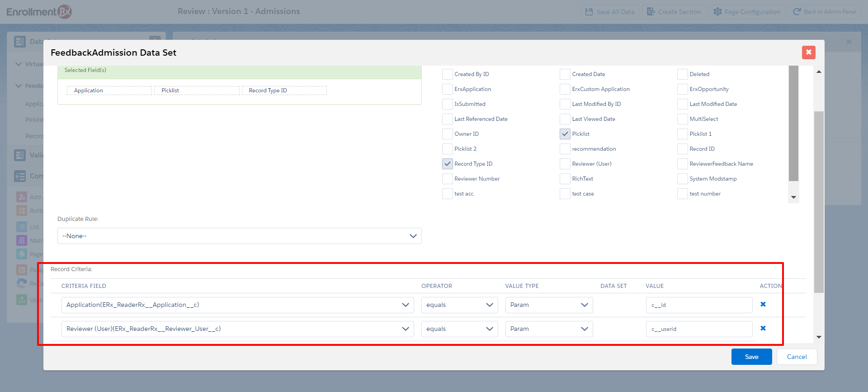
Task: Enable the Reviewer Number checkbox
Action: pyautogui.click(x=448, y=179)
